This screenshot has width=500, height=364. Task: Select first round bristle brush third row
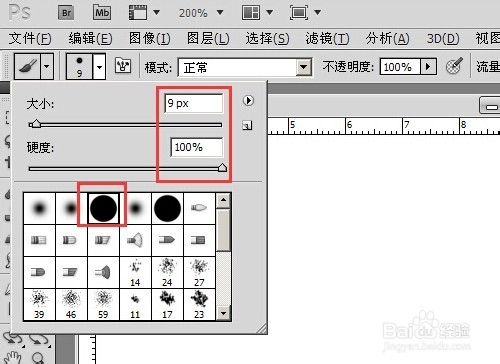click(39, 272)
